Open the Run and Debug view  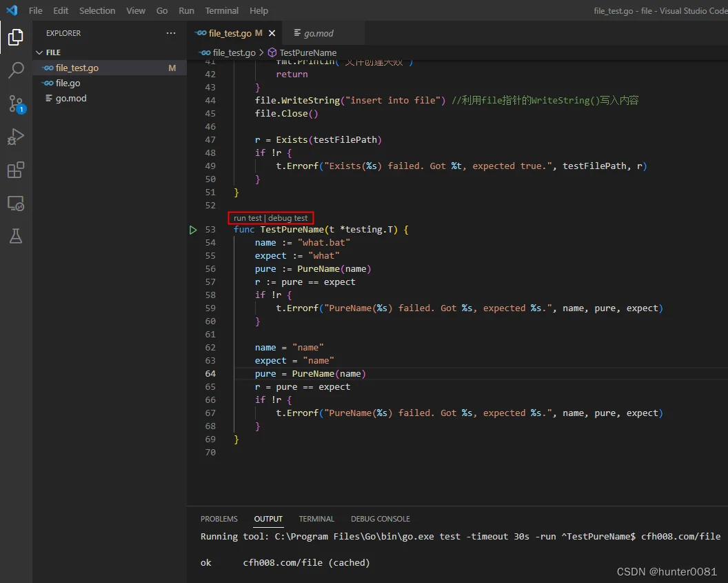tap(16, 137)
